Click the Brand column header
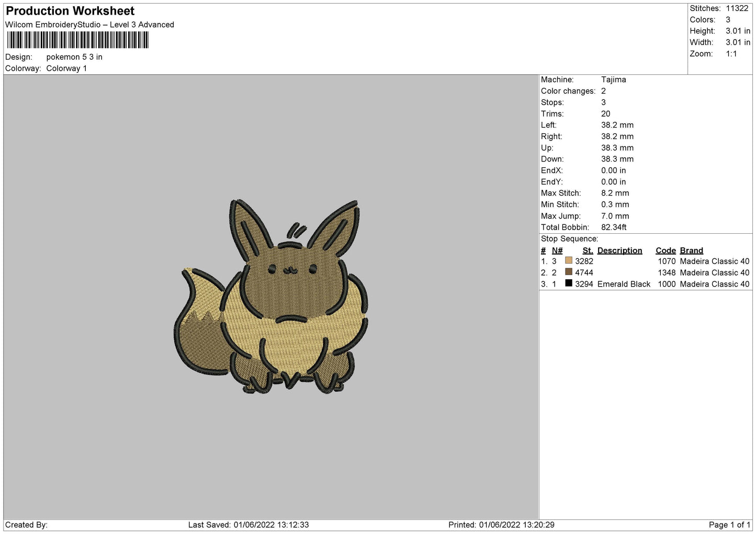756x534 pixels. click(x=692, y=251)
